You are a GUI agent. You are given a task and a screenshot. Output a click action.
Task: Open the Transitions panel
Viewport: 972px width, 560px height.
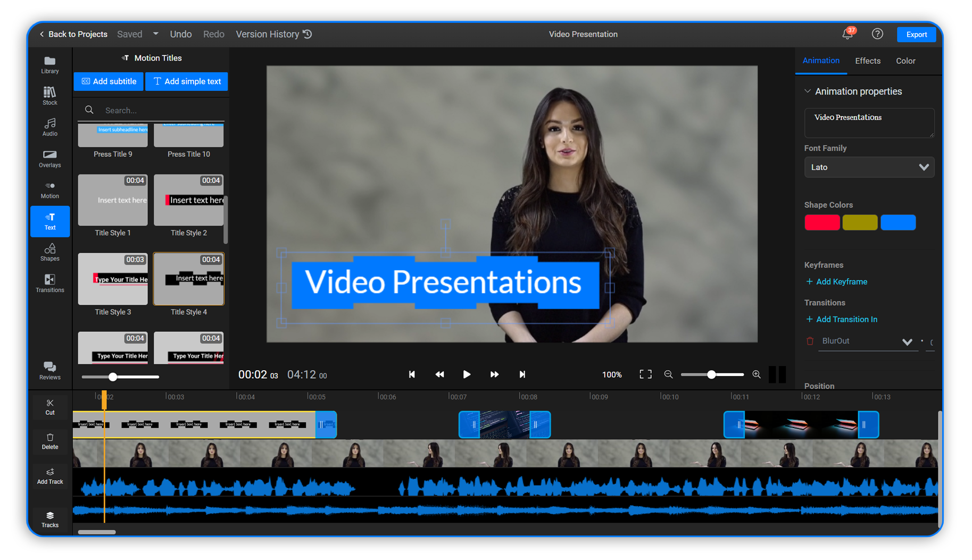pyautogui.click(x=49, y=283)
